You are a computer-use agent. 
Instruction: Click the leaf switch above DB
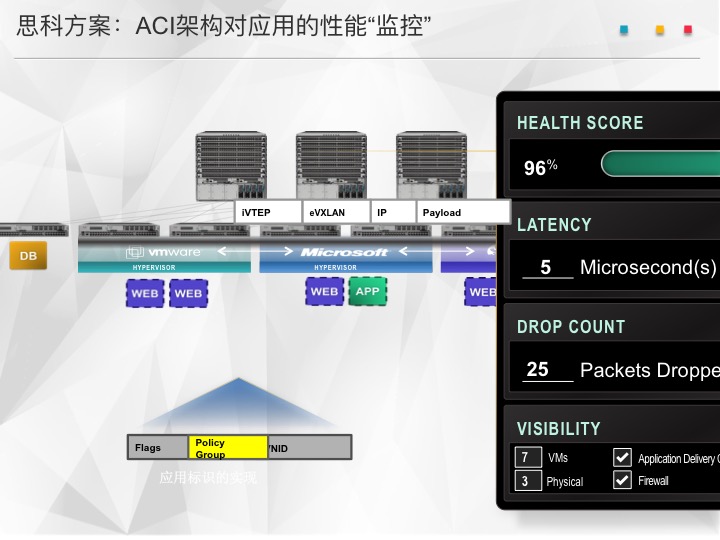click(x=34, y=230)
